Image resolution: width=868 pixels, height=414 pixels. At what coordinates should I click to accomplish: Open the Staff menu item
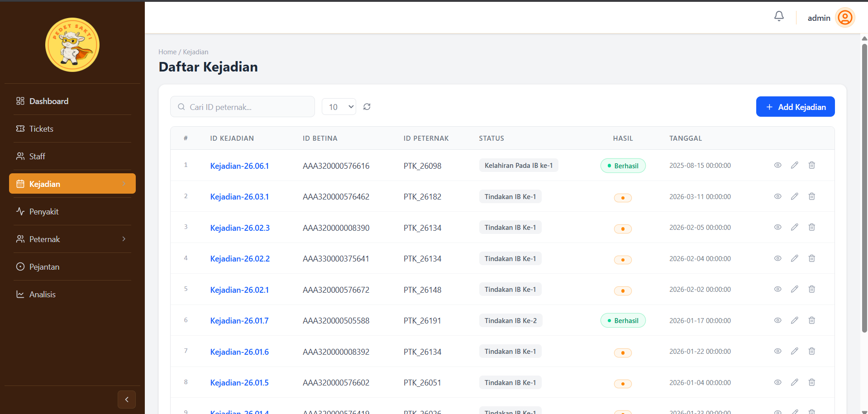pyautogui.click(x=72, y=156)
